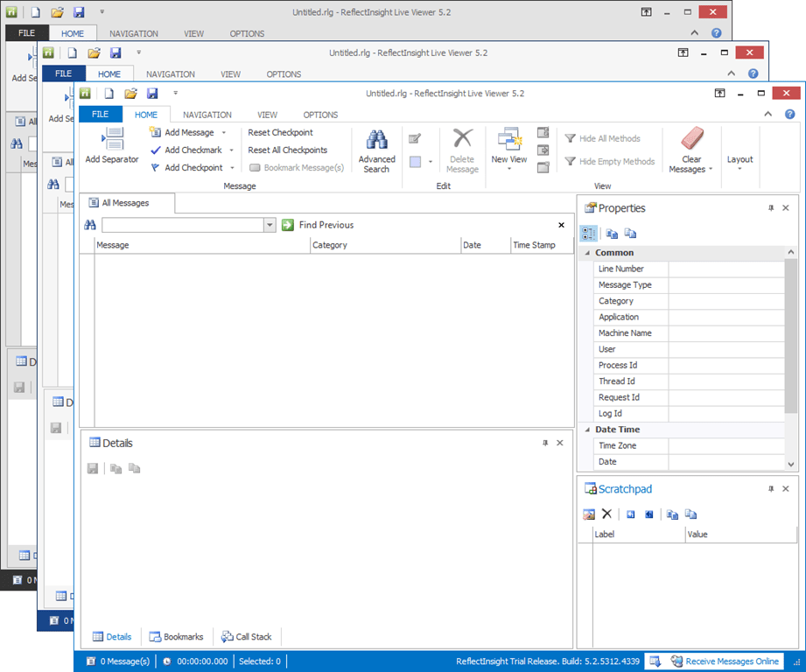Image resolution: width=806 pixels, height=672 pixels.
Task: Click the Delete Message X icon
Action: 463,138
